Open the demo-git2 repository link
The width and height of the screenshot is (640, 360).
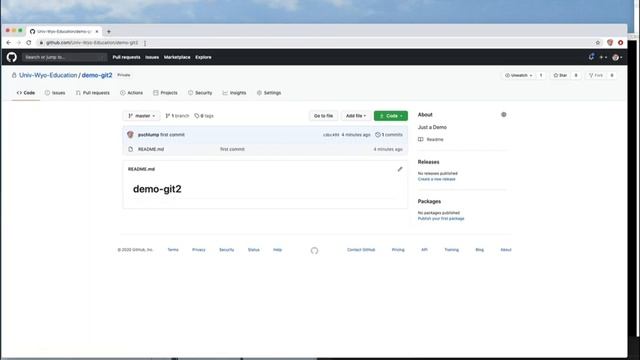pyautogui.click(x=97, y=75)
